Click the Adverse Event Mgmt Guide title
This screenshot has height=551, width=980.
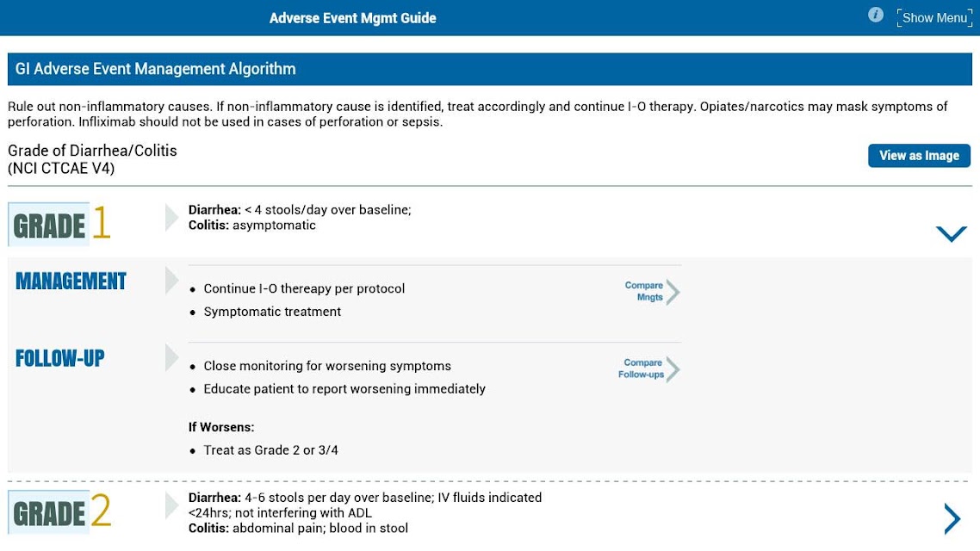352,18
